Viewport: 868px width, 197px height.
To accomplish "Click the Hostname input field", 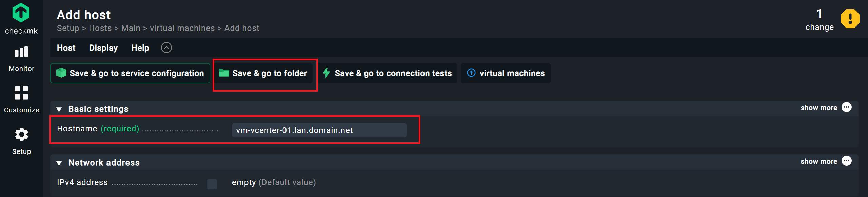I will pos(319,130).
